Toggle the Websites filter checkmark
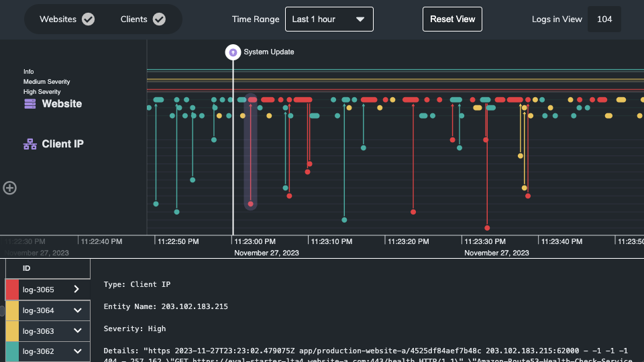This screenshot has width=644, height=362. (x=88, y=19)
